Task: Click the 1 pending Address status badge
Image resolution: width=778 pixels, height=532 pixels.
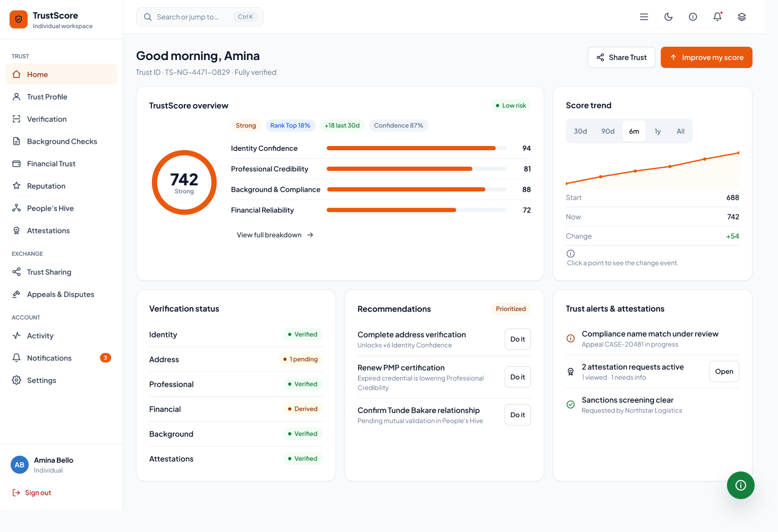Action: point(300,359)
